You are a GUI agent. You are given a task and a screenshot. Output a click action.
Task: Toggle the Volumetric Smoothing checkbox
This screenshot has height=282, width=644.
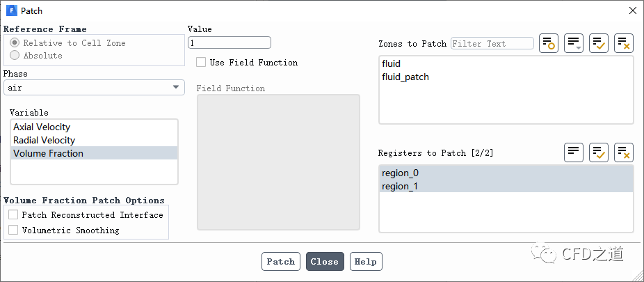(13, 230)
